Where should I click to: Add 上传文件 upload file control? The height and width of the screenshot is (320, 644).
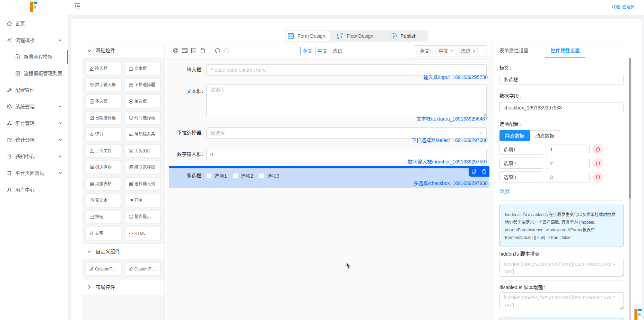[x=103, y=151]
